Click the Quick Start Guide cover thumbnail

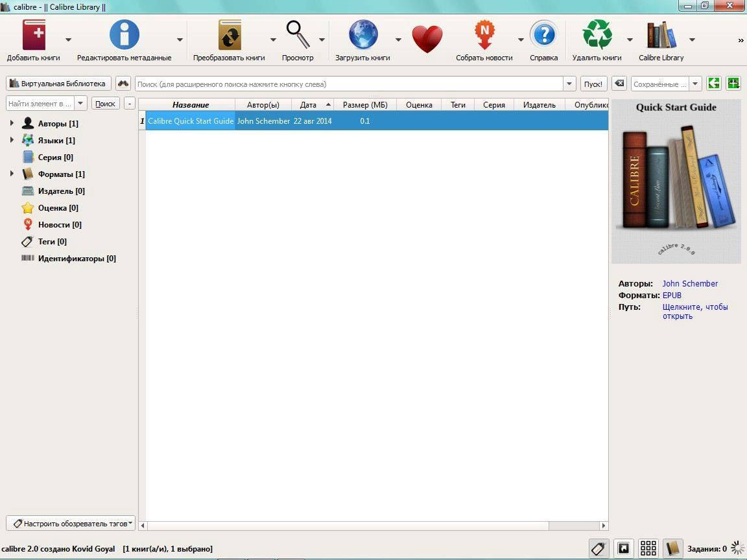pos(676,181)
